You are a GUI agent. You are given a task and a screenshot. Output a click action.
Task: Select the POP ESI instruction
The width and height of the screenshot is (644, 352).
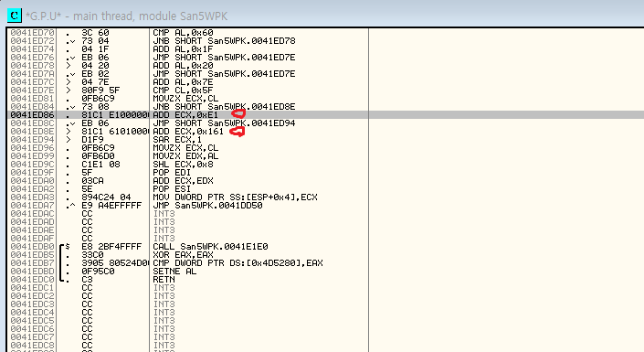(x=172, y=188)
